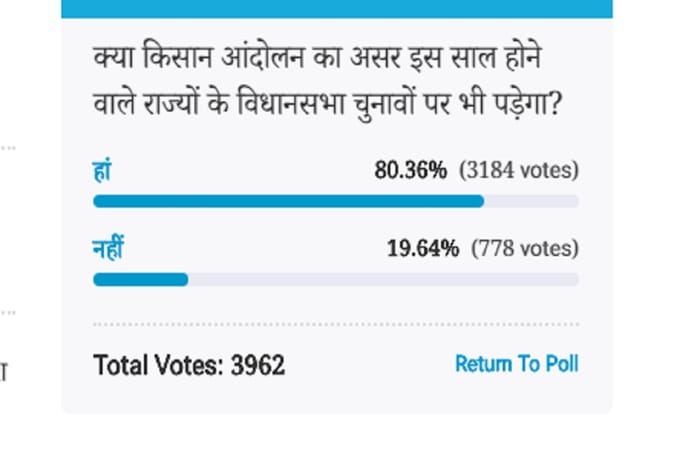Select the नहीं answer label
This screenshot has width=674, height=449.
coord(108,248)
